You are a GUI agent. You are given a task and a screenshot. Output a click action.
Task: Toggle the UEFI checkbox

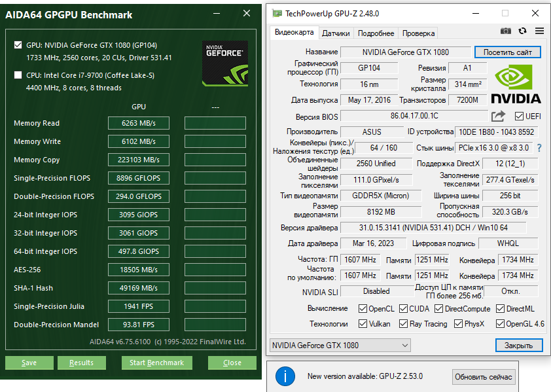(x=519, y=116)
